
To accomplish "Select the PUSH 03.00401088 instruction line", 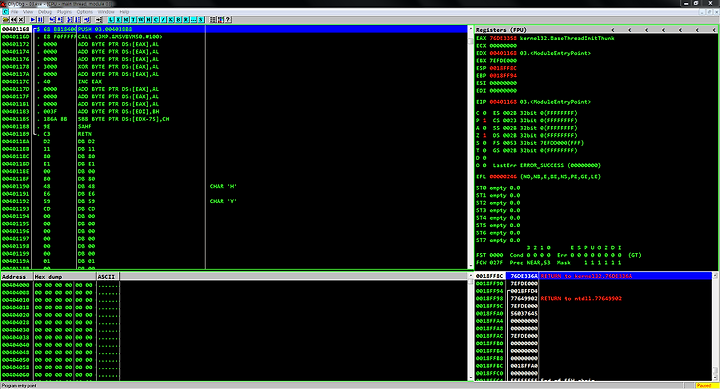I will (234, 29).
